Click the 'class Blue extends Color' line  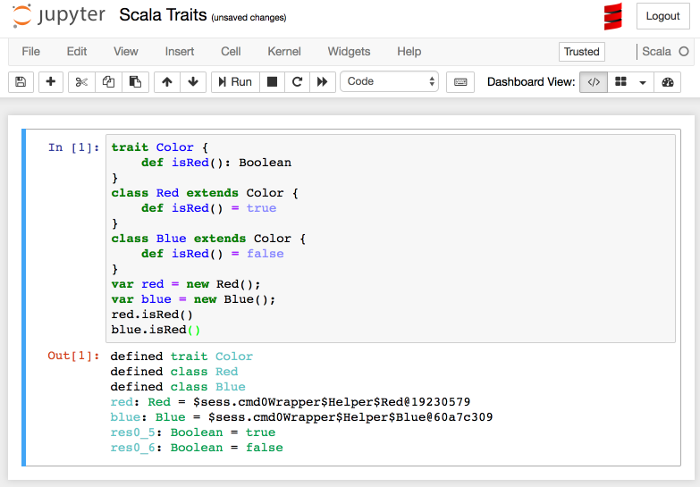pyautogui.click(x=208, y=238)
